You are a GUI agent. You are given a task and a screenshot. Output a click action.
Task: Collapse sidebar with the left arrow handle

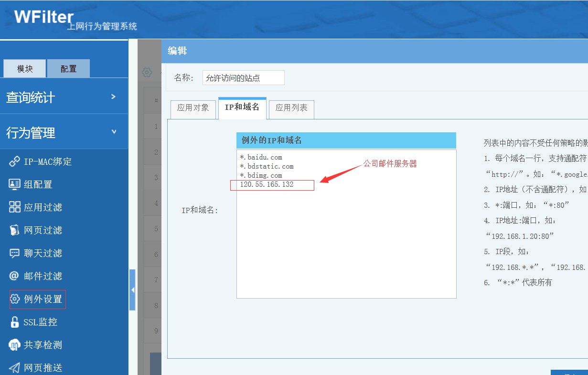132,289
